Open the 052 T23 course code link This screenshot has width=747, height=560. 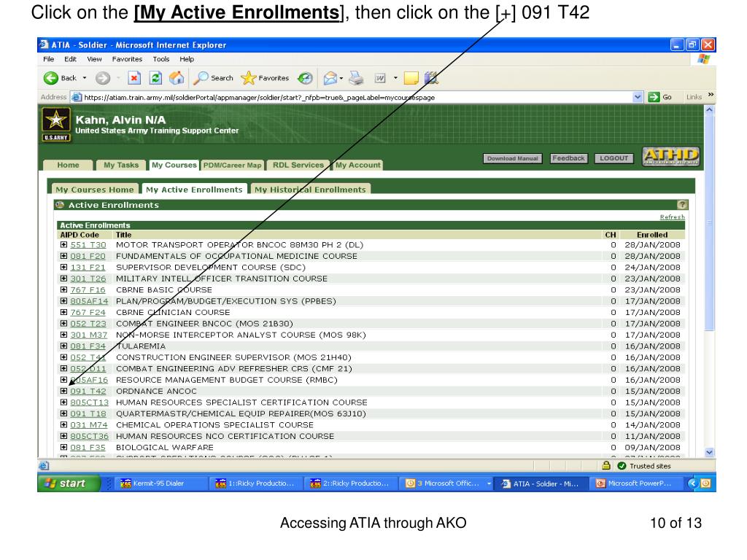coord(88,323)
